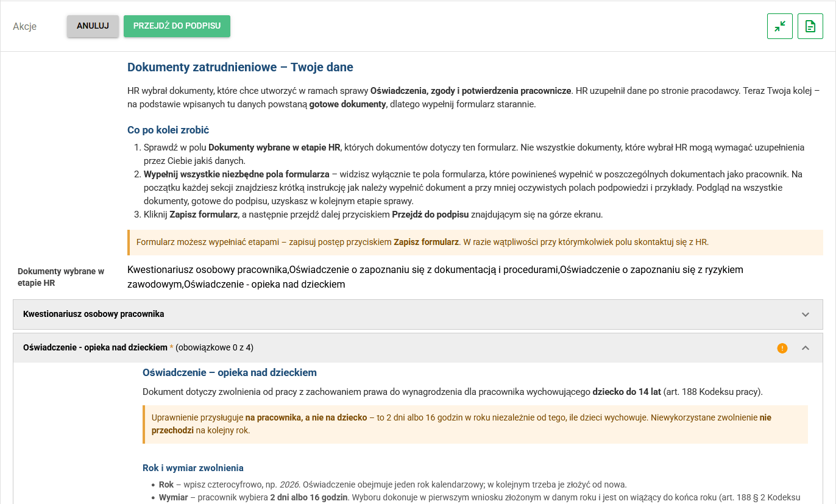Click instruction step three about Zapisz formularz
Image resolution: width=836 pixels, height=504 pixels.
click(373, 215)
